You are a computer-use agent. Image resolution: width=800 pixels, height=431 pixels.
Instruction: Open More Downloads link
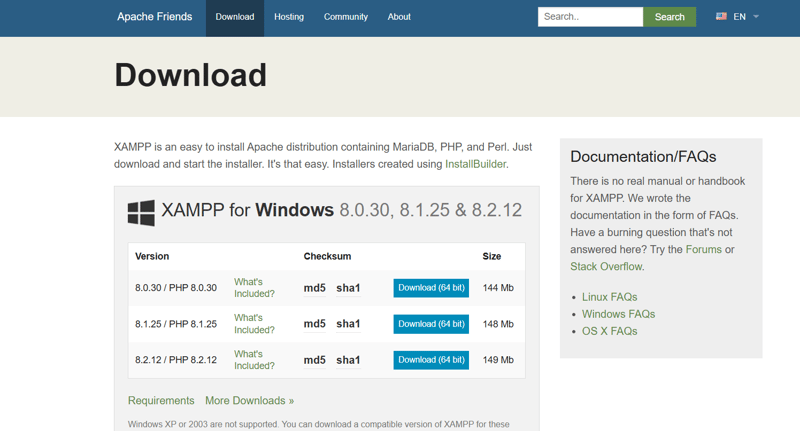(x=249, y=400)
